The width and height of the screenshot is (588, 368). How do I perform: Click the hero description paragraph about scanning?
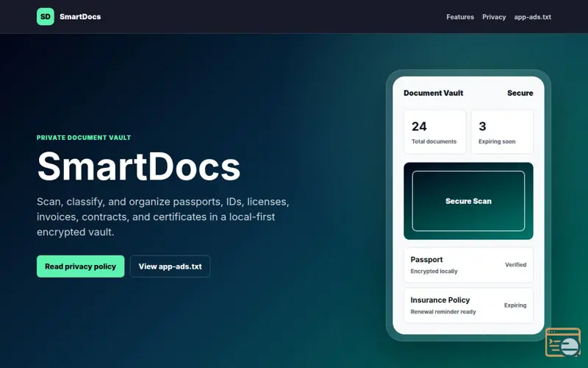pyautogui.click(x=163, y=217)
